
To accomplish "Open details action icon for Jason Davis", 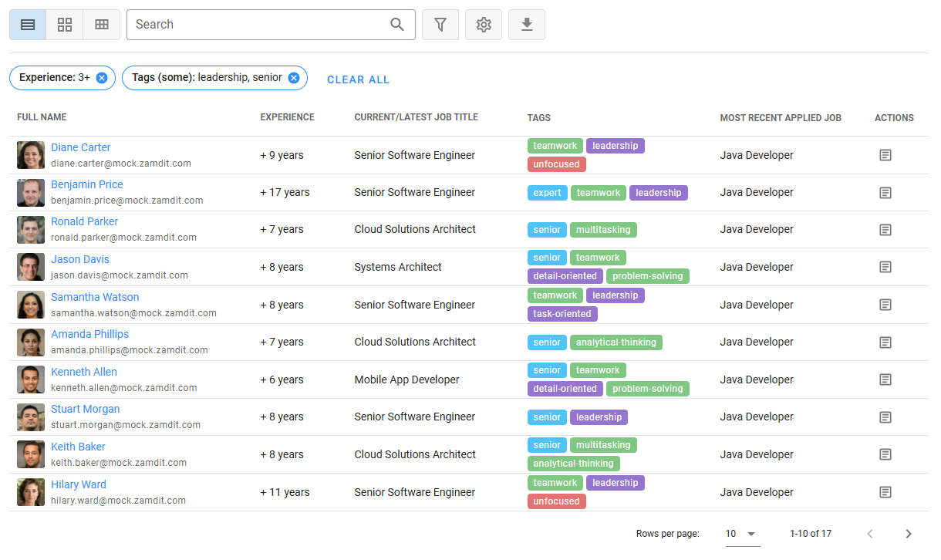I will pos(885,267).
